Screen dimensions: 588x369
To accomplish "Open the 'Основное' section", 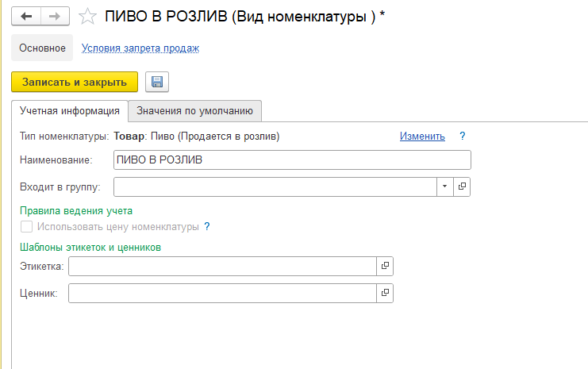I will [x=42, y=48].
